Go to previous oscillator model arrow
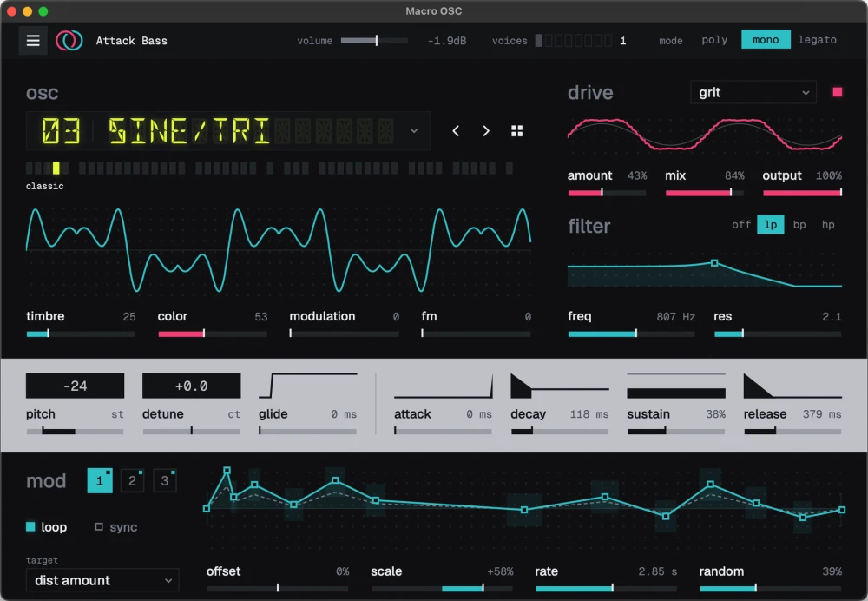Viewport: 868px width, 601px height. 456,131
